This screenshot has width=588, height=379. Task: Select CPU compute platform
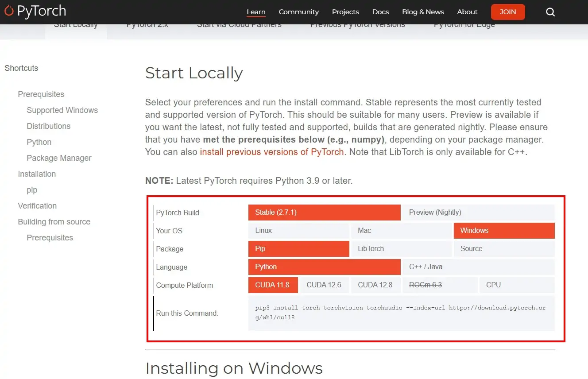[x=516, y=285]
